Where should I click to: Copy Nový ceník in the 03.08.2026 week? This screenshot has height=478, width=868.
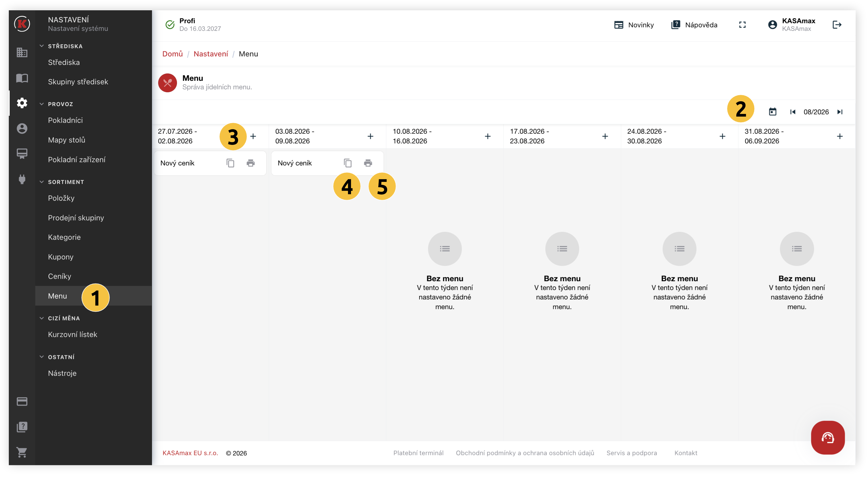coord(348,163)
